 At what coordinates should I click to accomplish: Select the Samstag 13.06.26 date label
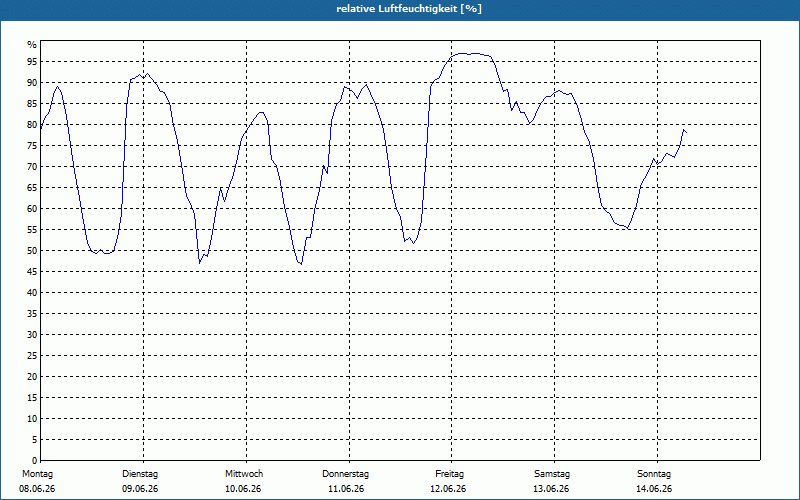[552, 481]
